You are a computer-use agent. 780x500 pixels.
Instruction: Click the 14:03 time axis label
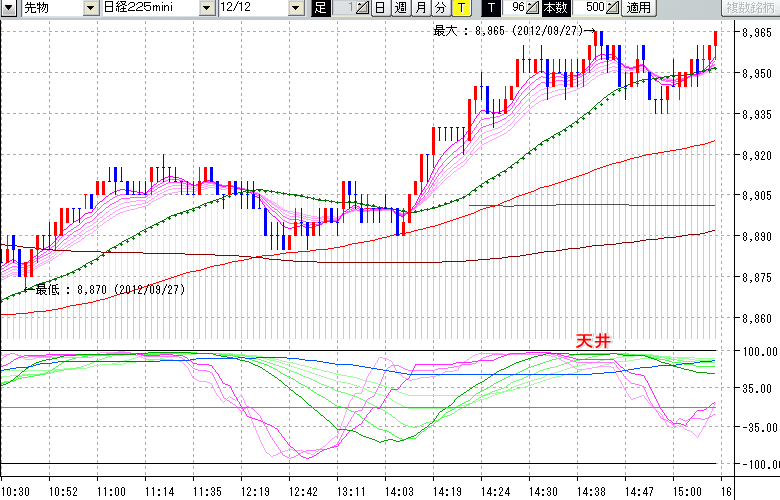[x=399, y=492]
